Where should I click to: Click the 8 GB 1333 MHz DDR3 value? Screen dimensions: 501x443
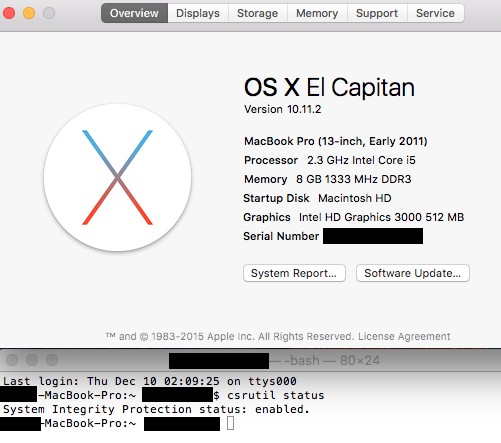tap(354, 179)
